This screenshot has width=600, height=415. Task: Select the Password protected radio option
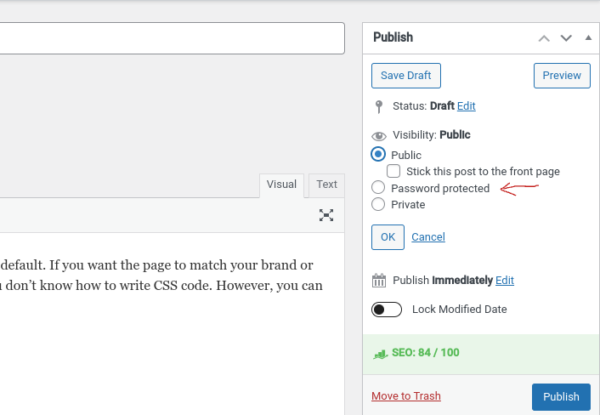tap(378, 188)
